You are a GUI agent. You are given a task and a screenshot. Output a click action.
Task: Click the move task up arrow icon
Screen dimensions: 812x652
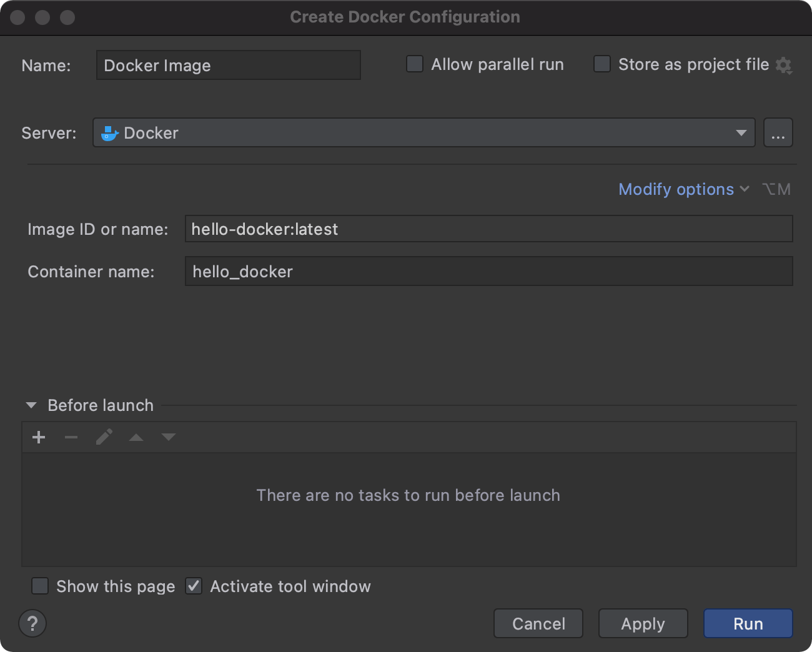136,437
